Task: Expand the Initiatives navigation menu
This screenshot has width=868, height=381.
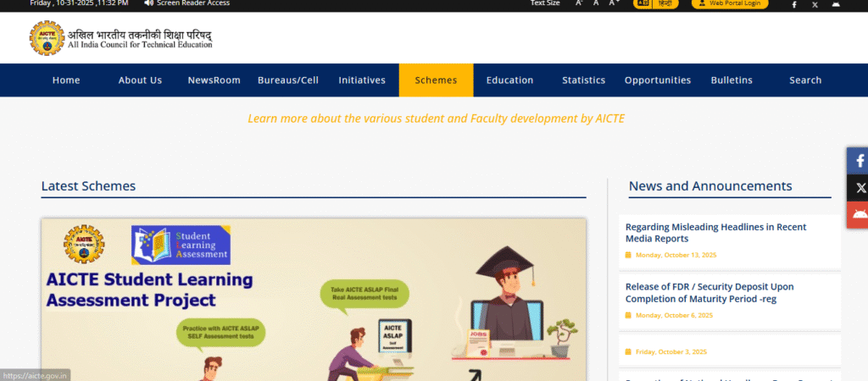Action: click(x=362, y=80)
